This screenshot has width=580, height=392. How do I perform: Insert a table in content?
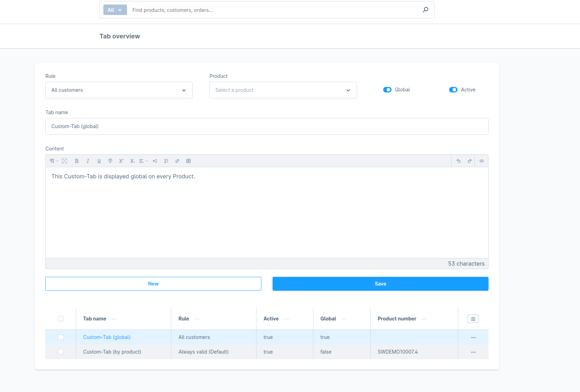tap(188, 161)
